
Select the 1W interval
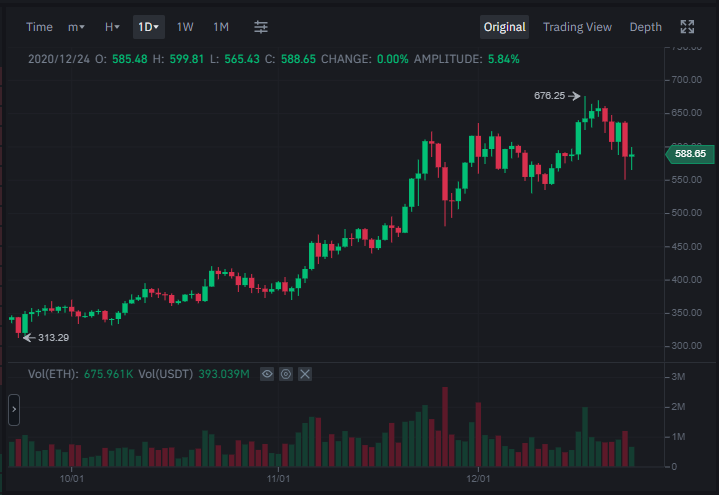tap(185, 27)
